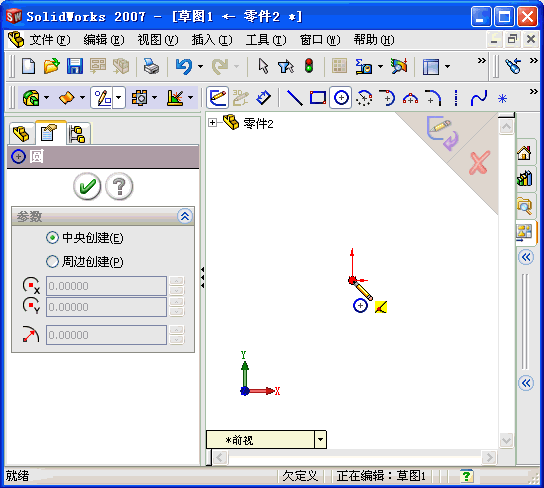Cancel sketch with red X corner
The height and width of the screenshot is (488, 544).
point(479,163)
